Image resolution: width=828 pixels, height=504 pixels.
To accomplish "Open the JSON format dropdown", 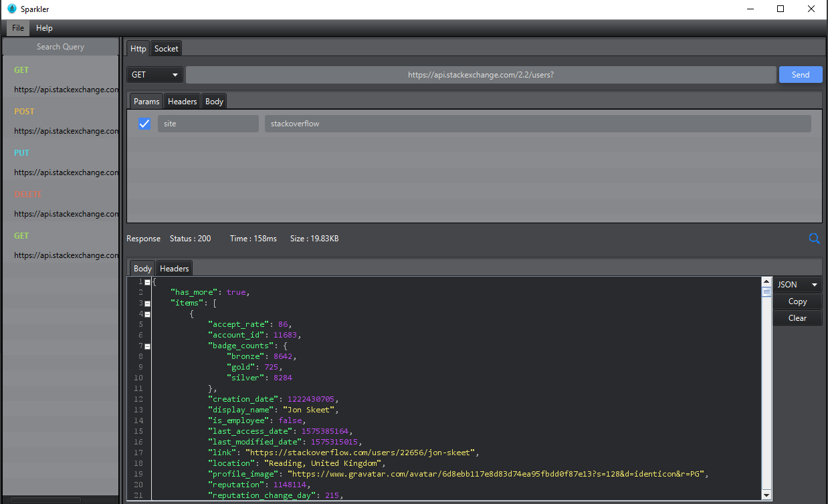I will coord(797,285).
